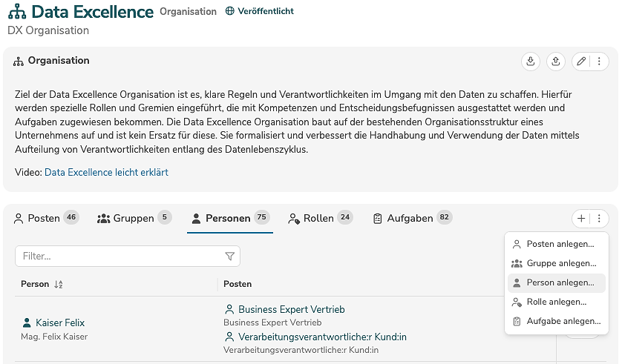Click the icon beside Verarbeitungsverantwortliche:r Kund:in
This screenshot has width=622, height=364.
(229, 337)
